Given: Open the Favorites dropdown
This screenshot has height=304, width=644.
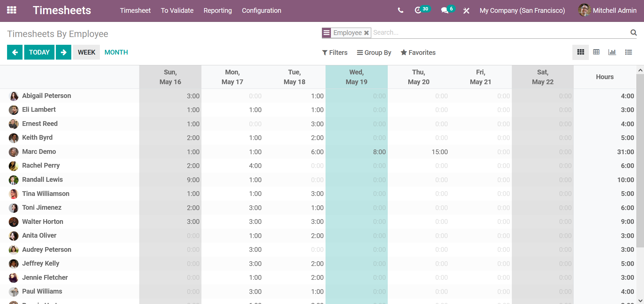Looking at the screenshot, I should [418, 53].
